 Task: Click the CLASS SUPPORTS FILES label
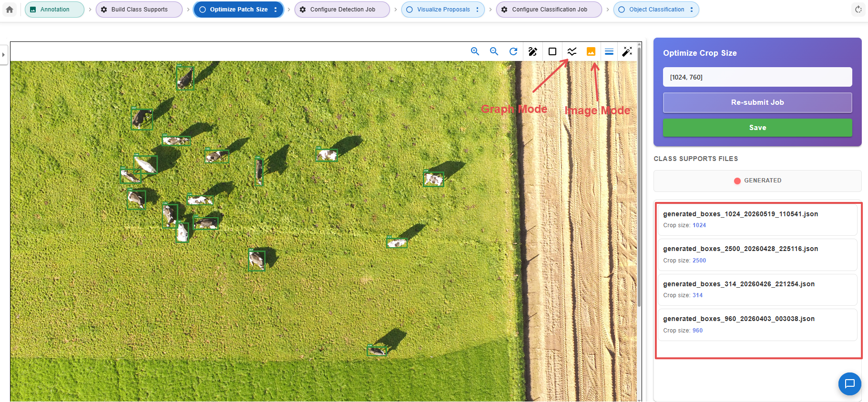695,159
